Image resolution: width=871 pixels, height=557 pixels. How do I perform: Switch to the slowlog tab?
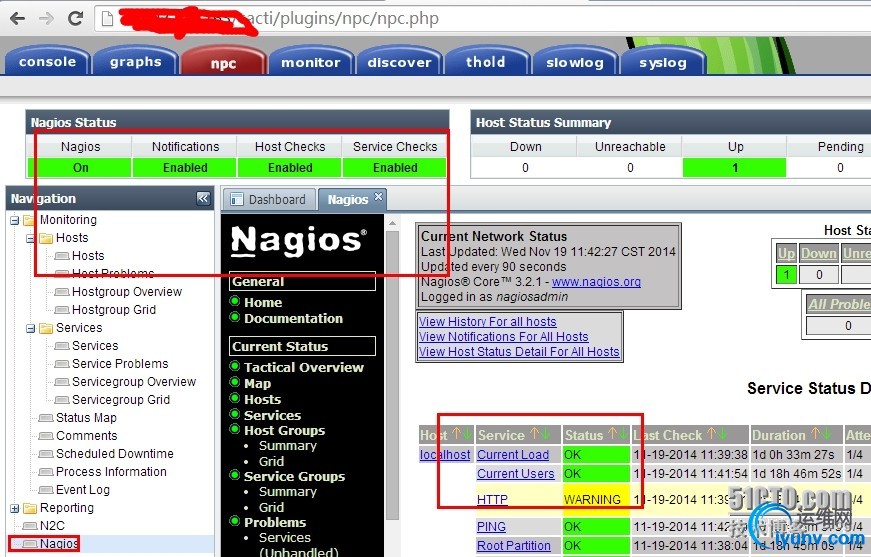(575, 62)
